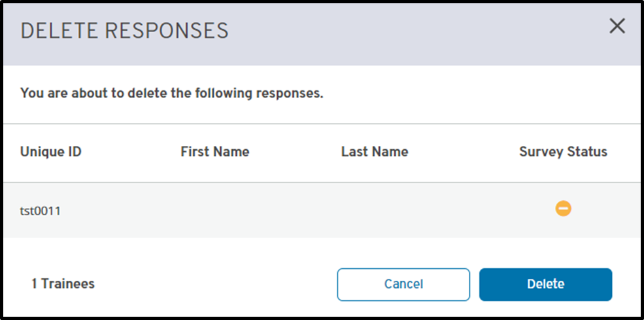Click the word Trainees in the footer
Image resolution: width=644 pixels, height=320 pixels.
(68, 284)
